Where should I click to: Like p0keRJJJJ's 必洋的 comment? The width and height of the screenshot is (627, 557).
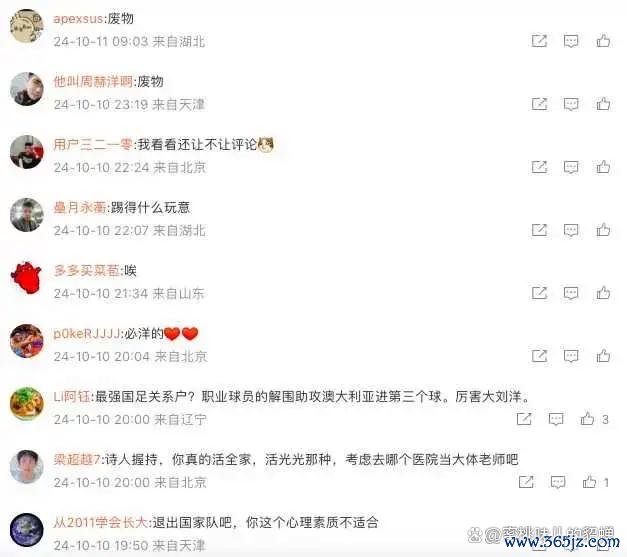[x=603, y=355]
